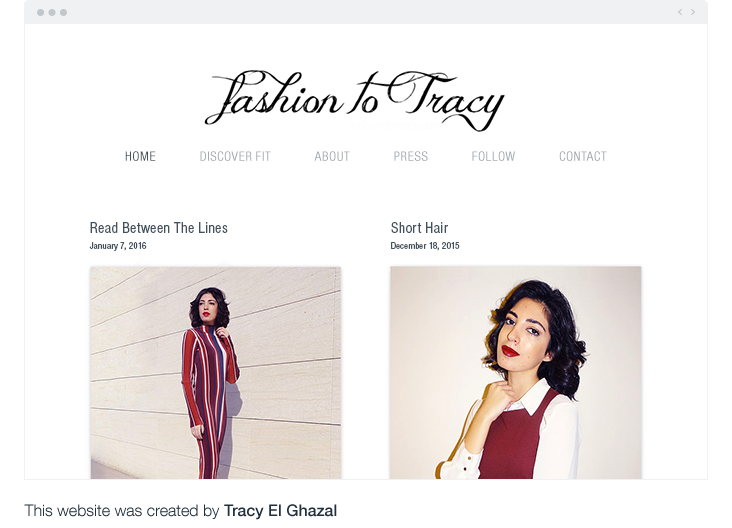The image size is (732, 528).
Task: Visit creator Tracy El Ghazal link
Action: pyautogui.click(x=280, y=511)
